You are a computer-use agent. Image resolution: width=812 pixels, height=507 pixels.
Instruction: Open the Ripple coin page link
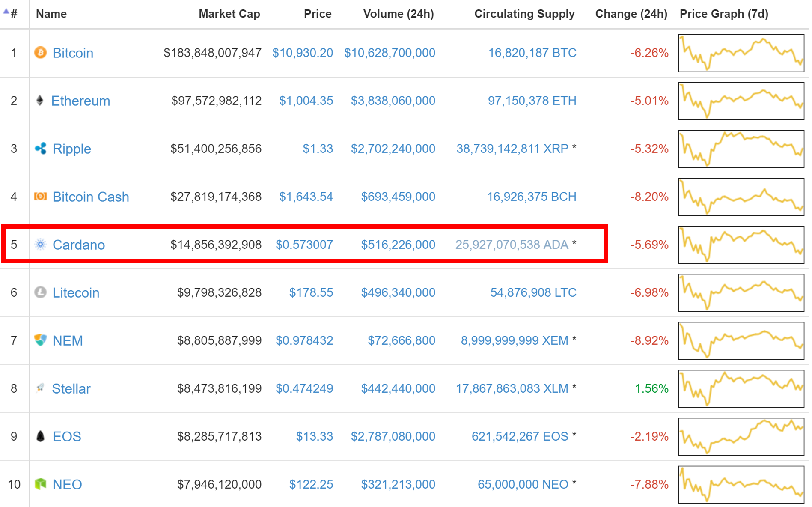pos(72,149)
